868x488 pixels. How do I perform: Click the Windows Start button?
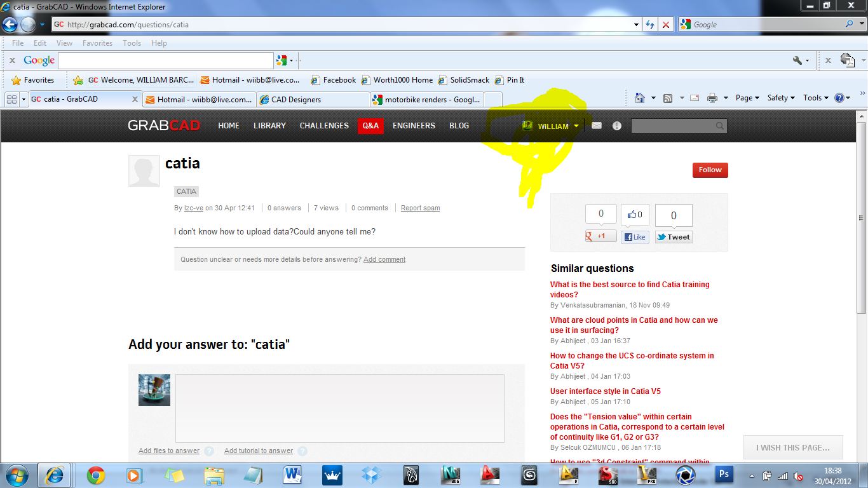16,475
